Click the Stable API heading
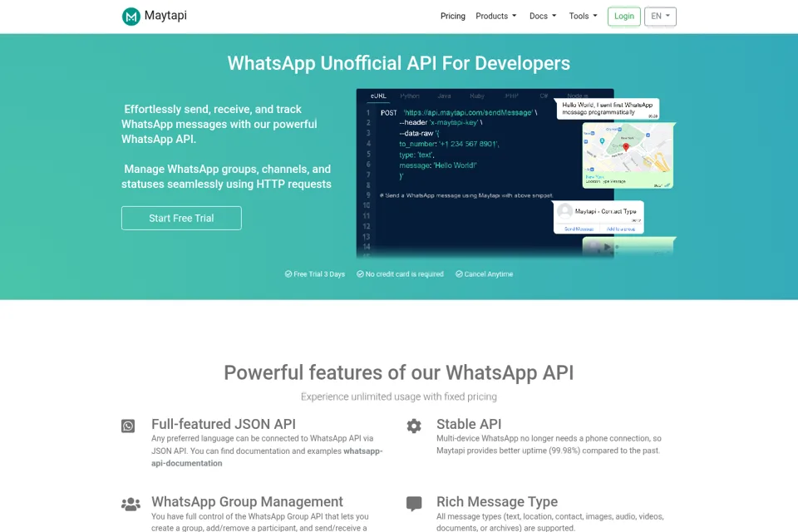Image resolution: width=798 pixels, height=532 pixels. coord(469,424)
